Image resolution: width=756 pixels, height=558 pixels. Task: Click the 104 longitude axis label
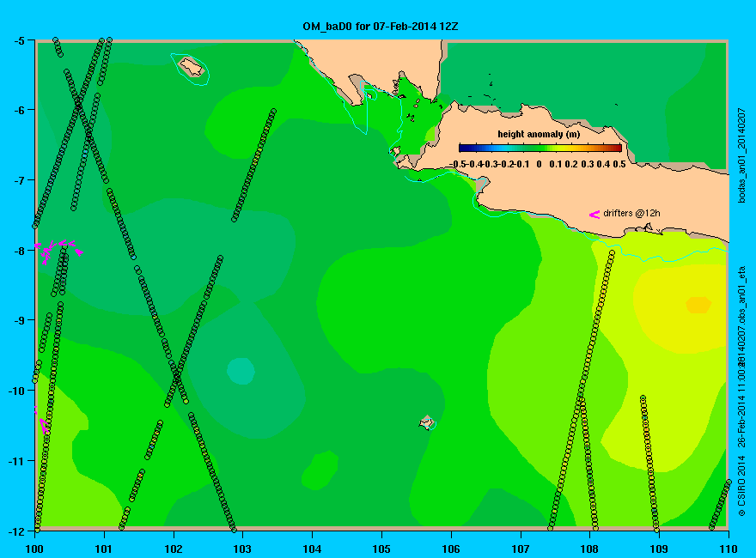tap(313, 549)
